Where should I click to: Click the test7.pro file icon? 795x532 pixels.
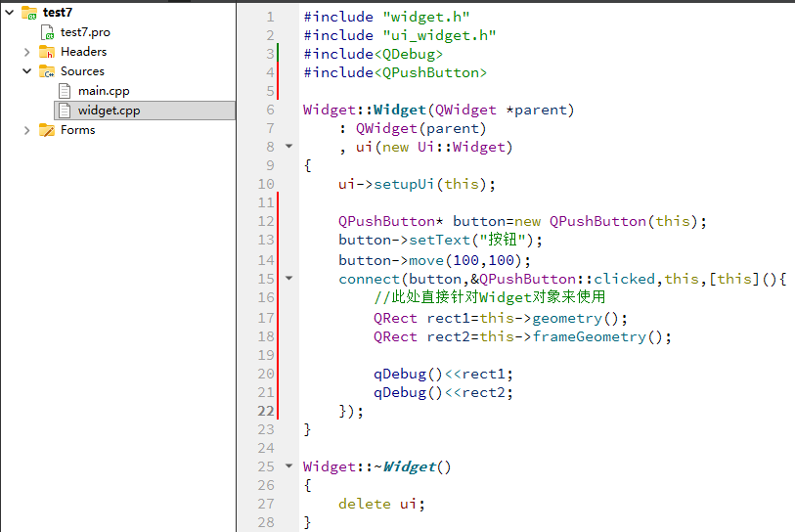tap(47, 32)
